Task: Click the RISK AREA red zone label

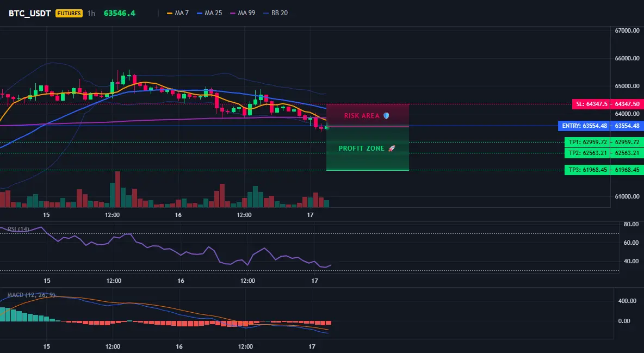Action: (362, 116)
